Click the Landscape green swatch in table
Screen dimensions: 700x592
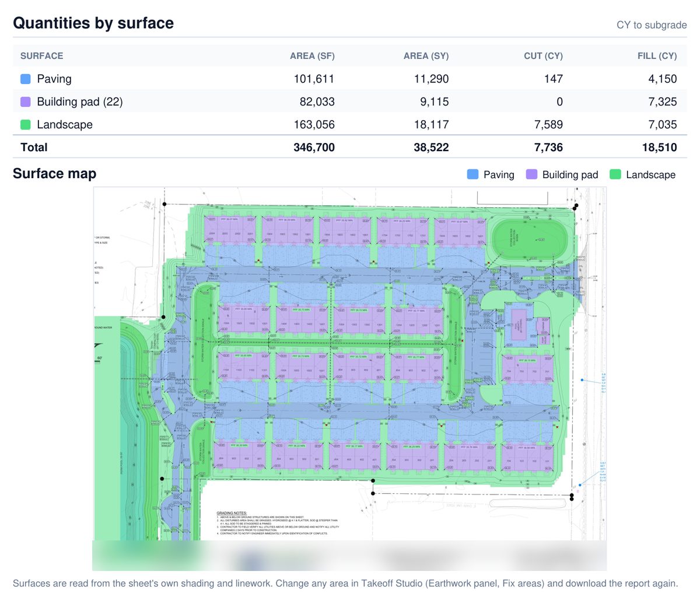click(26, 124)
